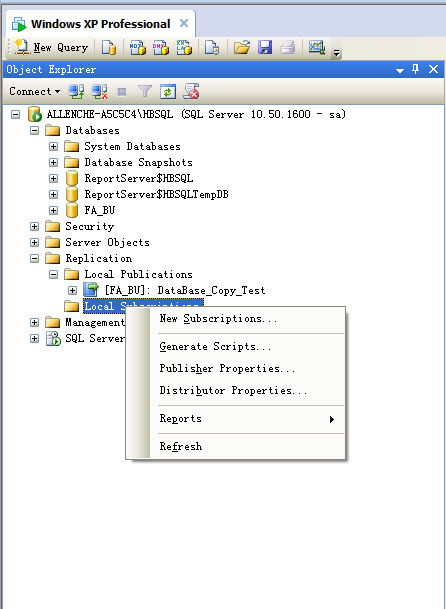
Task: Select the Management tree item
Action: coord(94,322)
